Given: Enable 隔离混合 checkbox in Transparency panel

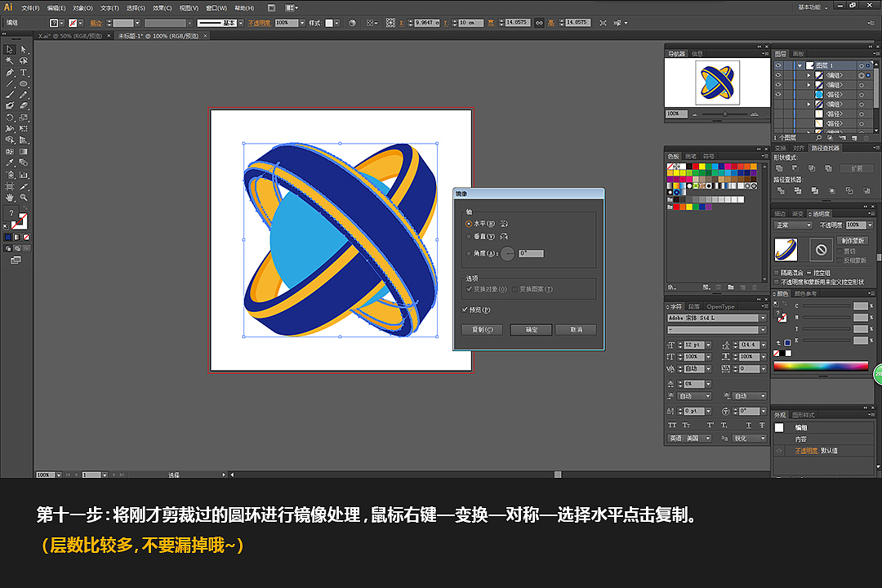Looking at the screenshot, I should click(777, 273).
